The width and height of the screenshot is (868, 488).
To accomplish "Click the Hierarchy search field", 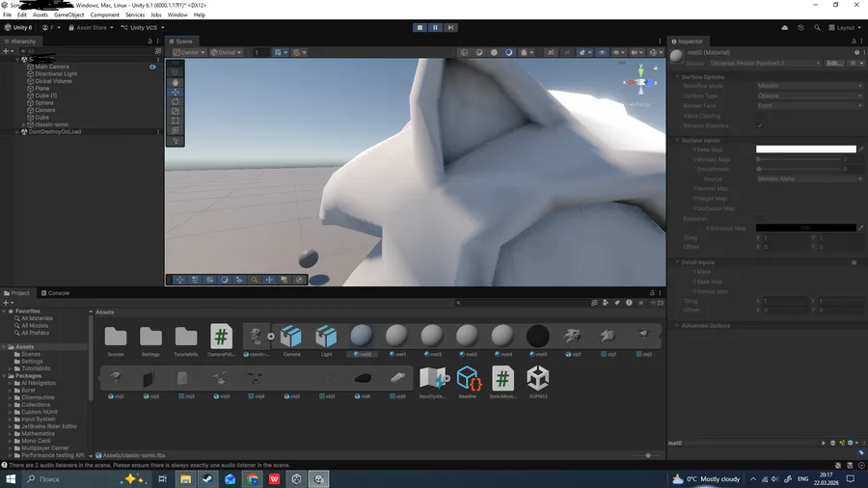I will [87, 51].
